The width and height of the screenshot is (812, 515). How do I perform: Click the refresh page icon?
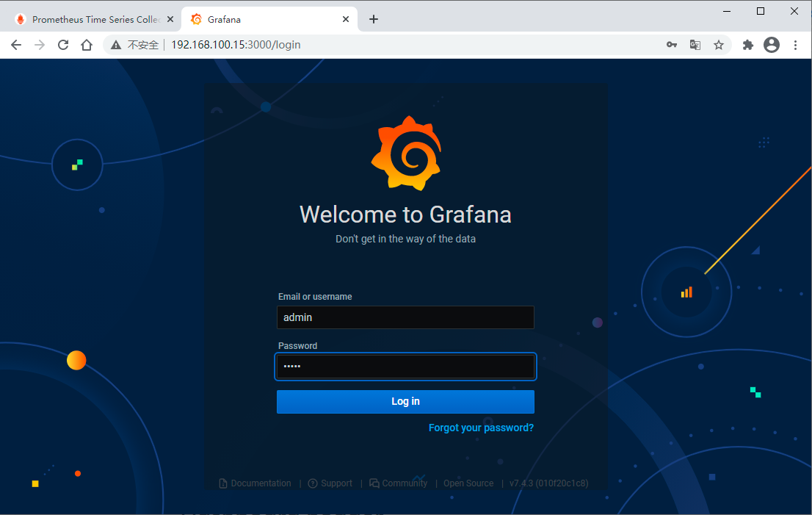(x=63, y=45)
